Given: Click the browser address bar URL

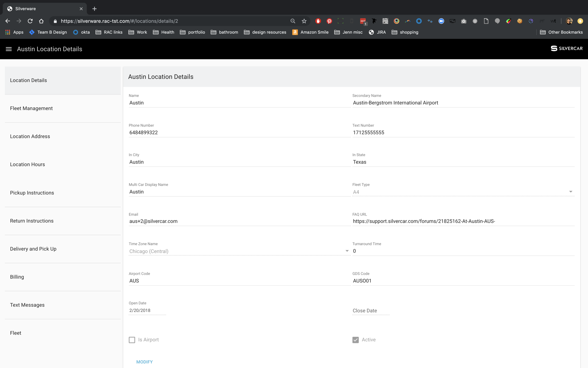Looking at the screenshot, I should (x=119, y=21).
